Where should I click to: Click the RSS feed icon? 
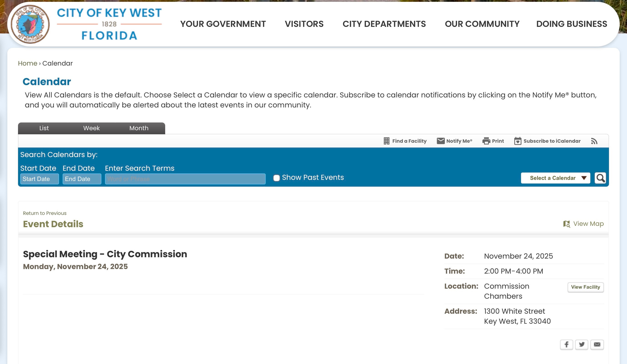[594, 141]
